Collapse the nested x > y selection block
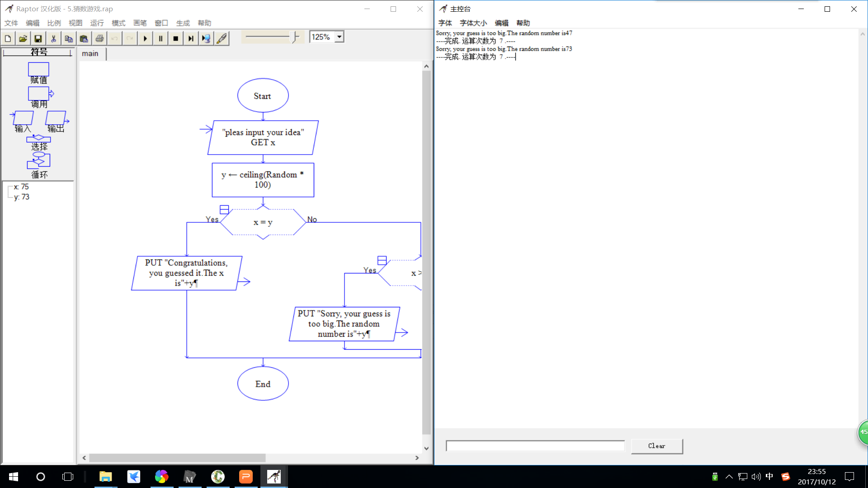868x488 pixels. coord(382,260)
